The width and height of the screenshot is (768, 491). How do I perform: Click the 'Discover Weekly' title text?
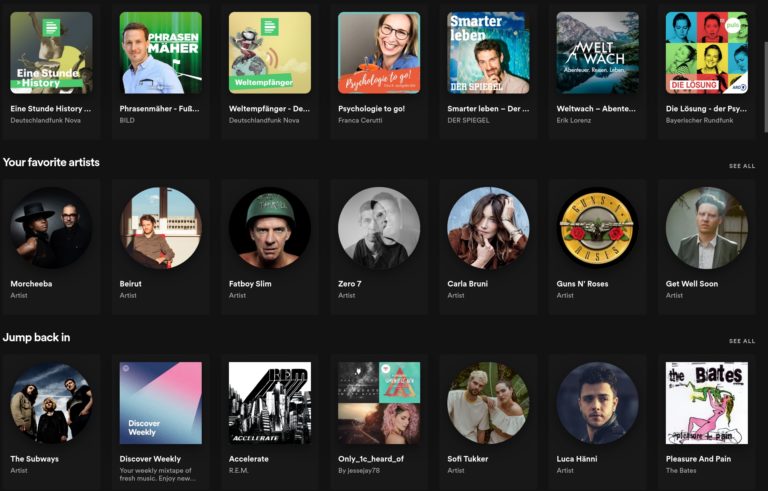tap(150, 459)
